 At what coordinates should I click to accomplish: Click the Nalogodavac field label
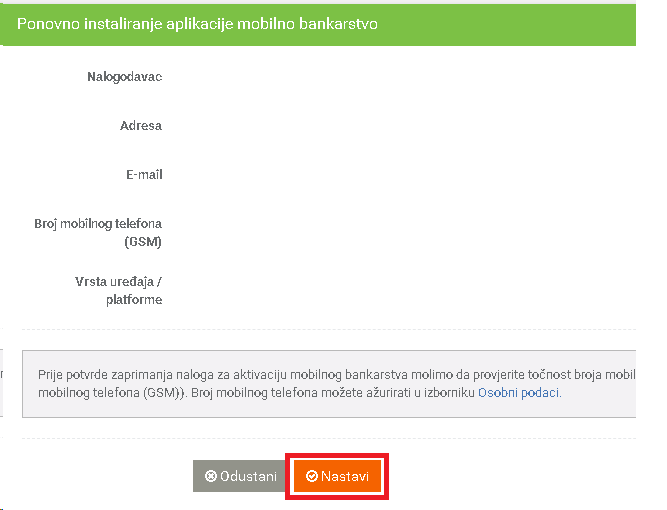pos(125,77)
